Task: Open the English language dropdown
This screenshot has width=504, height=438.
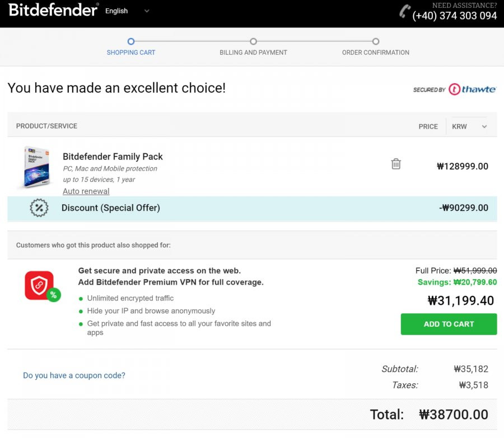Action: coord(127,11)
